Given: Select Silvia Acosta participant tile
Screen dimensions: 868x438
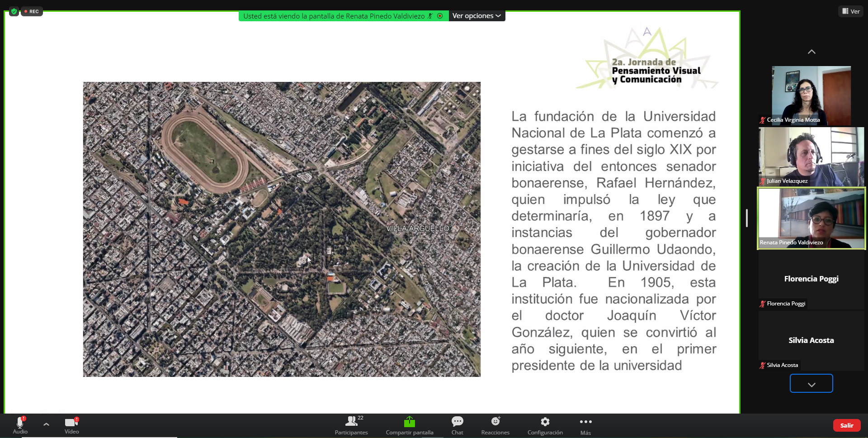Looking at the screenshot, I should pos(811,341).
